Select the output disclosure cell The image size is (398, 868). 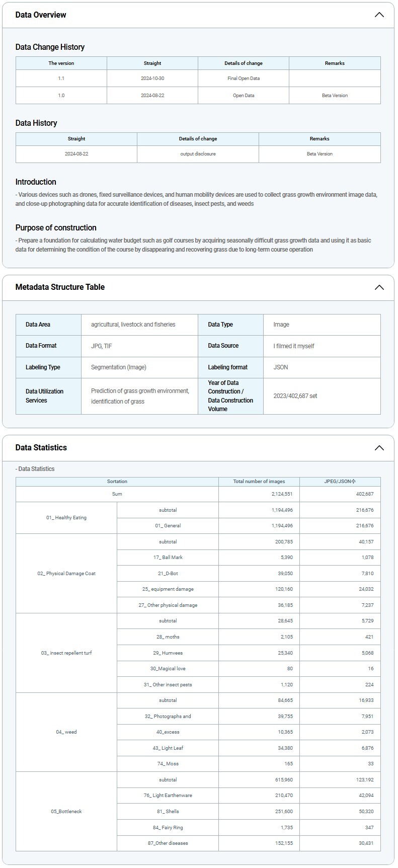pos(198,154)
